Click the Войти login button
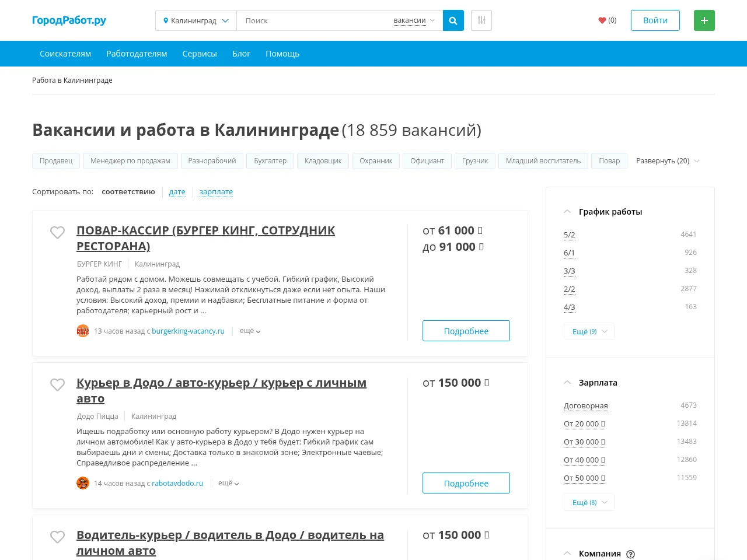Image resolution: width=747 pixels, height=560 pixels. (655, 20)
